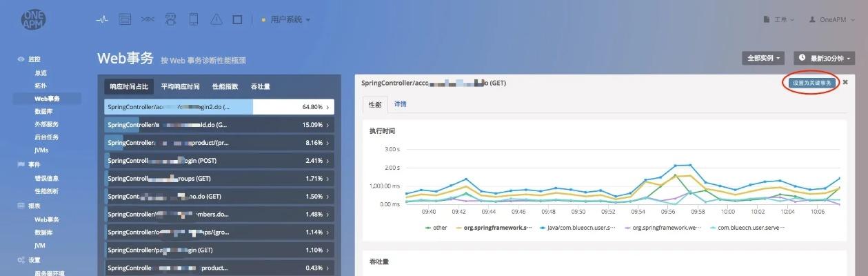Open the 全部实例 instance filter dropdown
This screenshot has width=868, height=276.
click(765, 59)
